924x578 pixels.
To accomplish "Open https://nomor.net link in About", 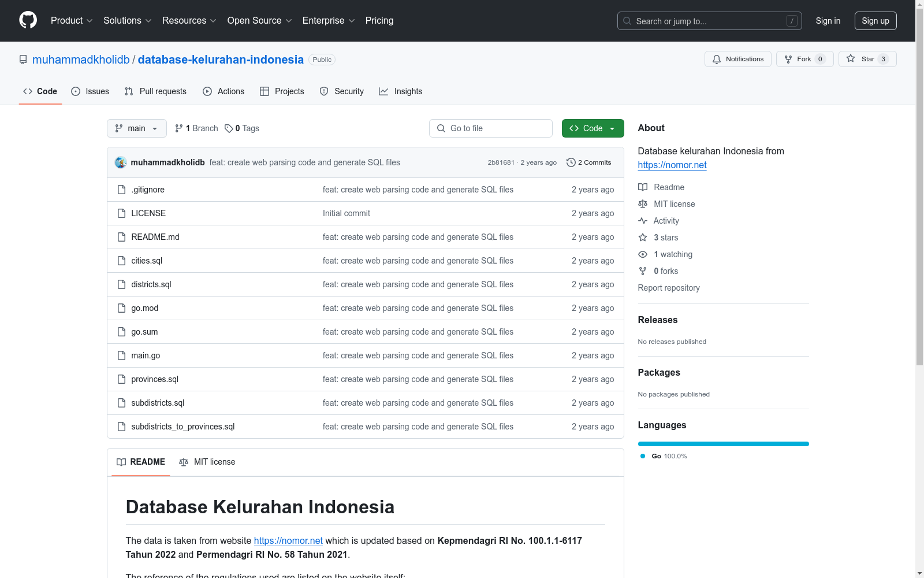I will pyautogui.click(x=672, y=165).
